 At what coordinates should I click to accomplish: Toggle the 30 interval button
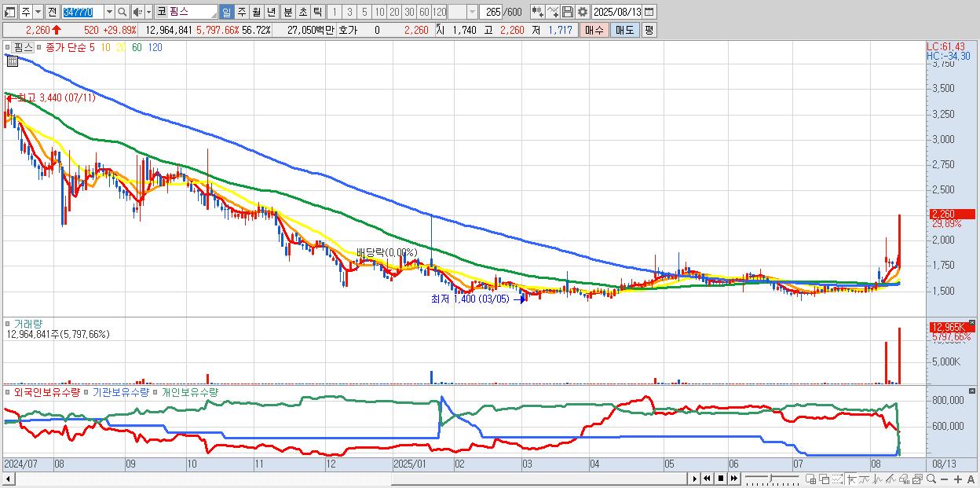pos(409,12)
